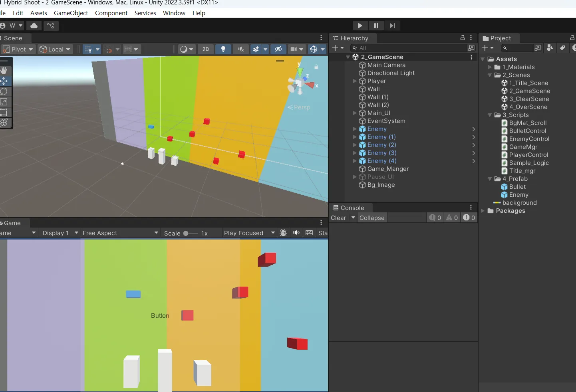The width and height of the screenshot is (576, 392).
Task: Toggle scene lighting bulb
Action: [x=223, y=49]
